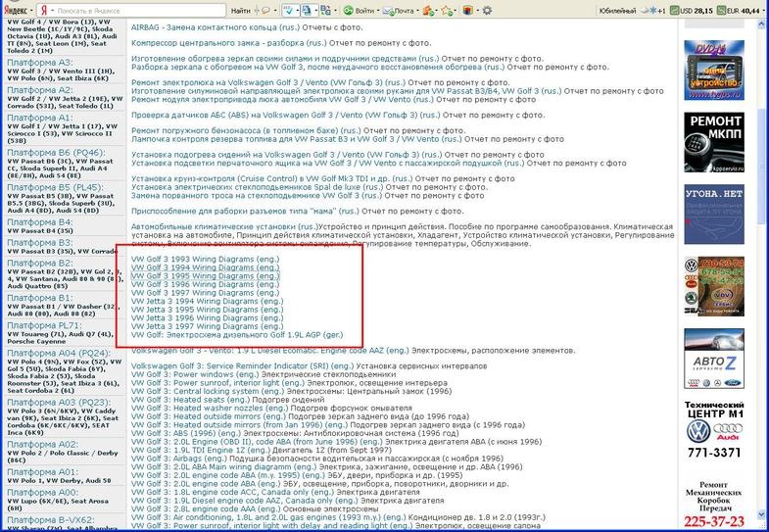Open VW Jetta 3 1997 Wiring Diagrams link
Viewport: 769px width, 532px height.
[207, 326]
